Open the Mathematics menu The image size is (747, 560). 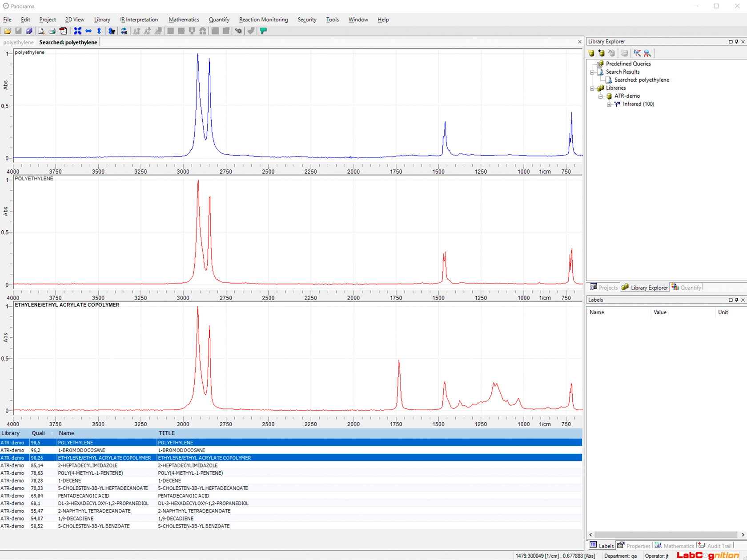click(184, 20)
